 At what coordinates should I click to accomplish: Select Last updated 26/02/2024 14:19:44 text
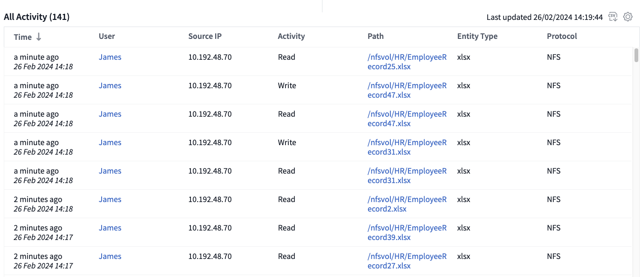[545, 17]
